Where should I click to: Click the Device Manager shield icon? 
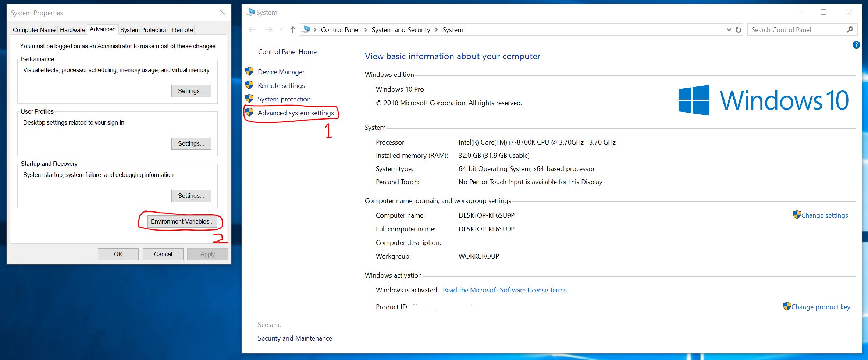(249, 72)
